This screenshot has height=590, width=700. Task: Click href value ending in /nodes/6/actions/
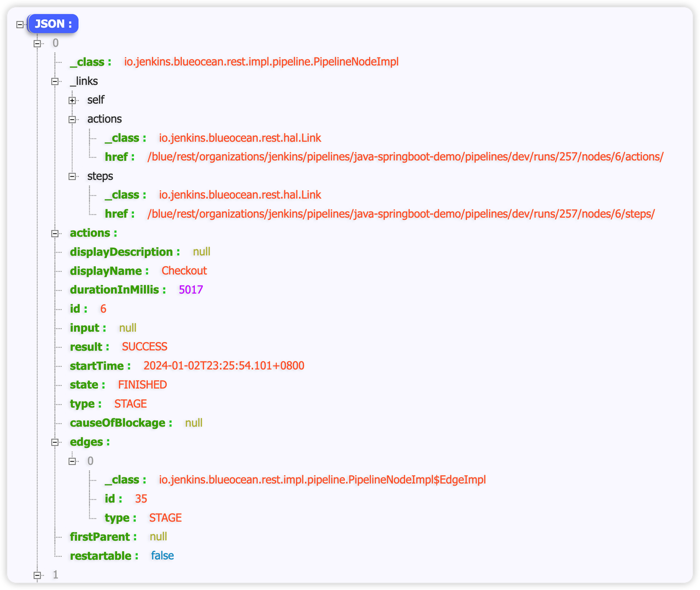click(x=405, y=157)
